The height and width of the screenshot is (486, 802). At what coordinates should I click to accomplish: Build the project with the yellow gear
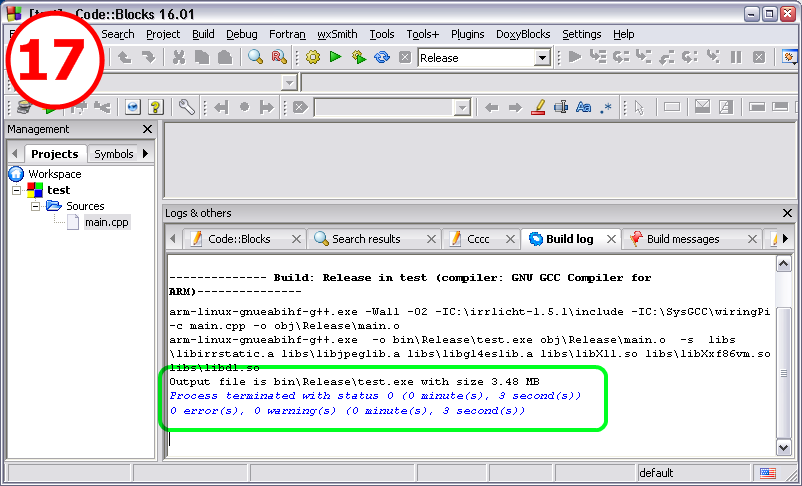point(313,57)
